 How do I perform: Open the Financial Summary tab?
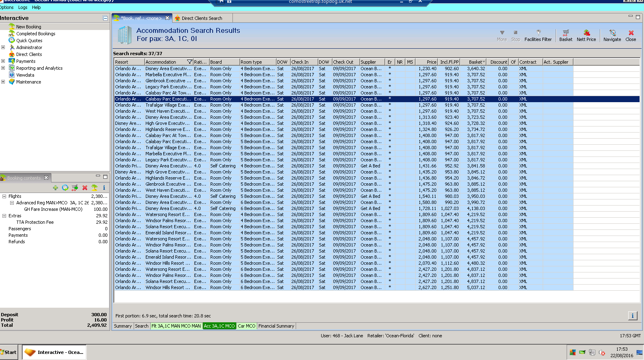[276, 326]
